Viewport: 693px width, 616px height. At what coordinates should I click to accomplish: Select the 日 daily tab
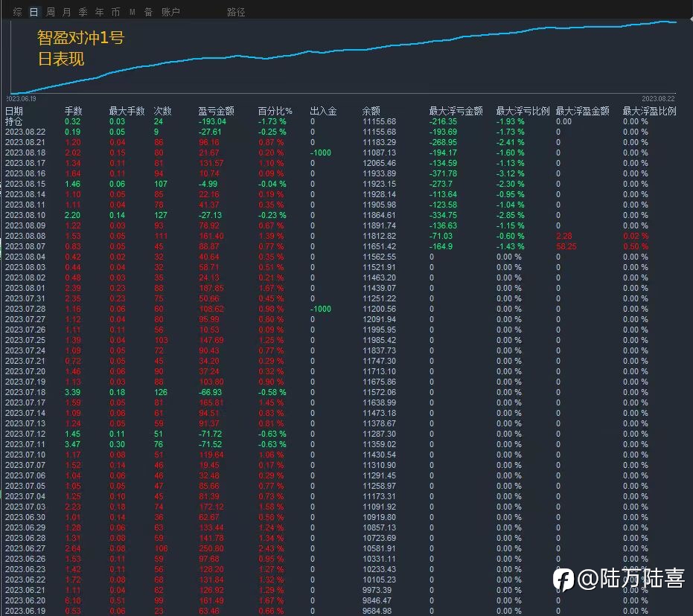34,12
